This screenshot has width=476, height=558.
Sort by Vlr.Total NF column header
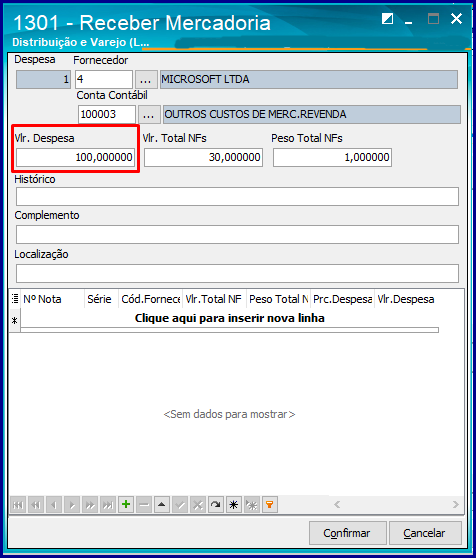pyautogui.click(x=215, y=299)
